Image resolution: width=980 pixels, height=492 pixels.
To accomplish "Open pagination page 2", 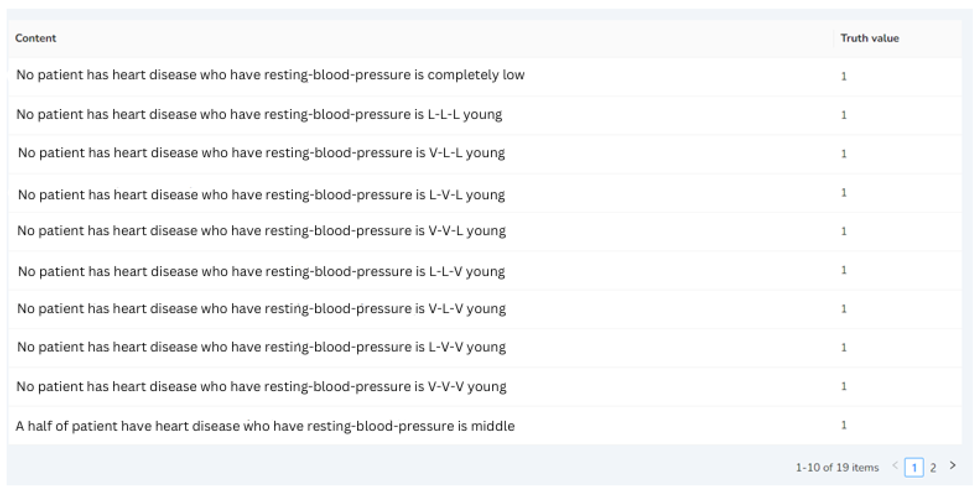I will point(933,467).
